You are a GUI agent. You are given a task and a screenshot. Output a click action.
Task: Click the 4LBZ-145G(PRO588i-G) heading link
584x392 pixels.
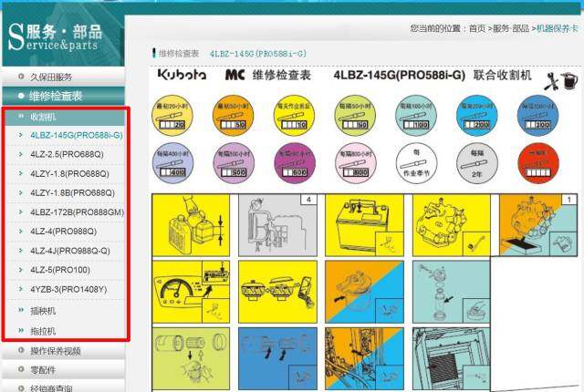[257, 54]
